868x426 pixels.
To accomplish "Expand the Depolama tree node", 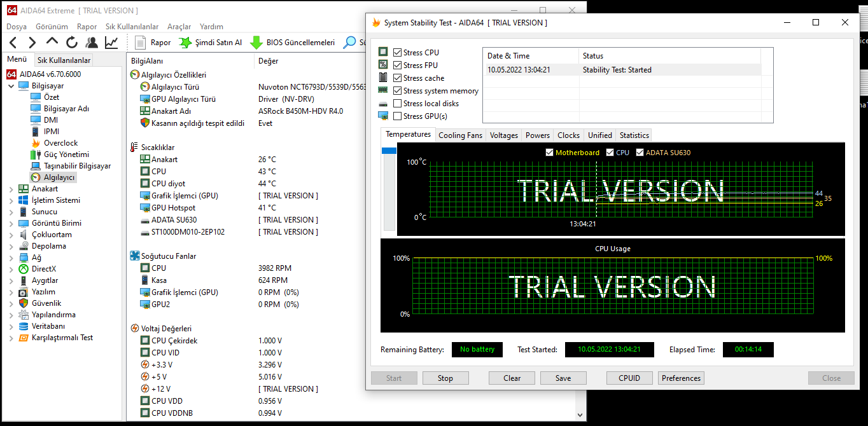I will (x=11, y=246).
